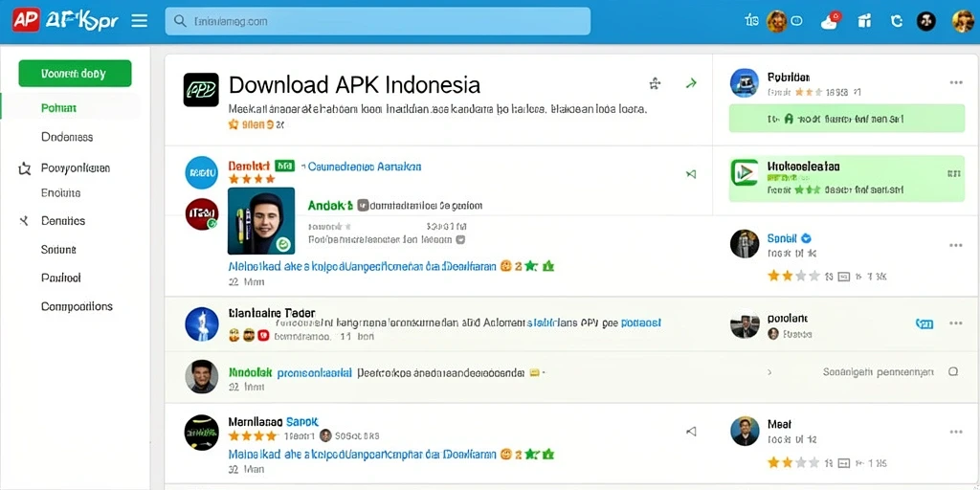Click the star rating under Sonbil
Image resolution: width=980 pixels, height=490 pixels.
click(x=793, y=276)
